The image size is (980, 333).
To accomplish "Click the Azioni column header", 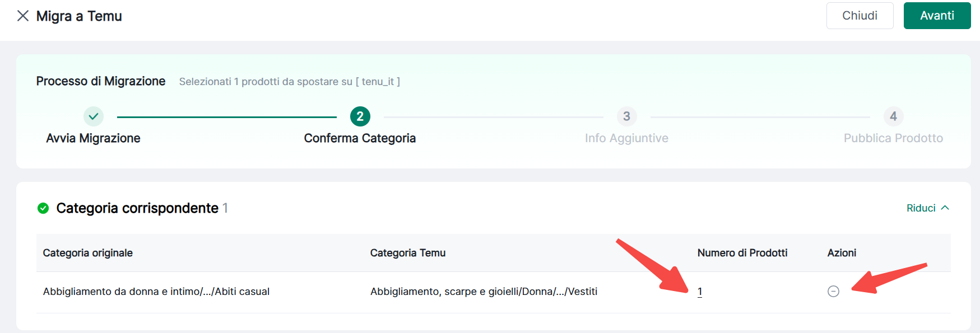I will click(842, 253).
